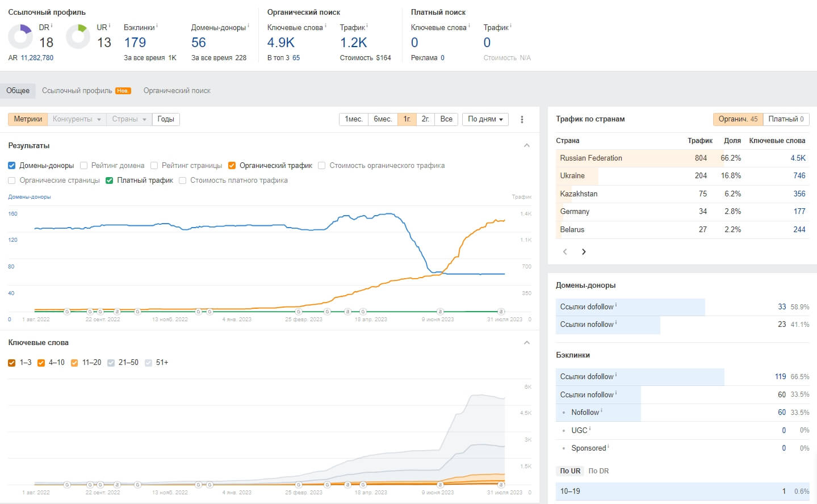Click the UGC info icon
Image resolution: width=817 pixels, height=504 pixels.
point(590,429)
